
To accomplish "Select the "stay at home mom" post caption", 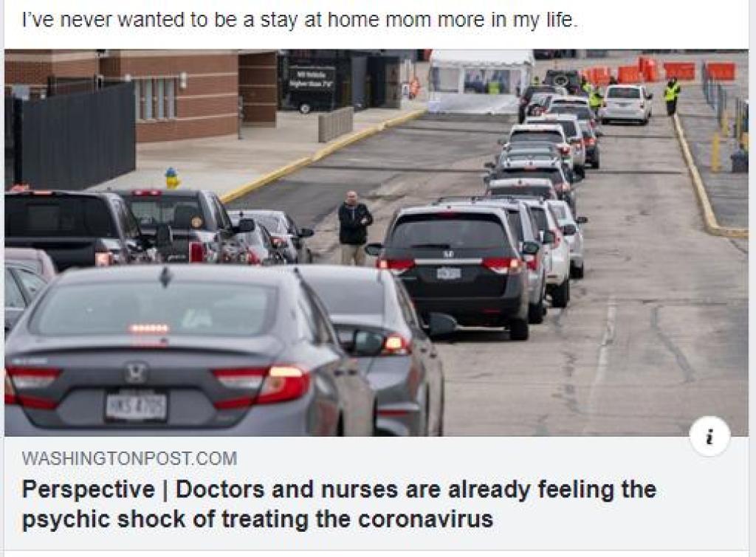I will point(300,20).
